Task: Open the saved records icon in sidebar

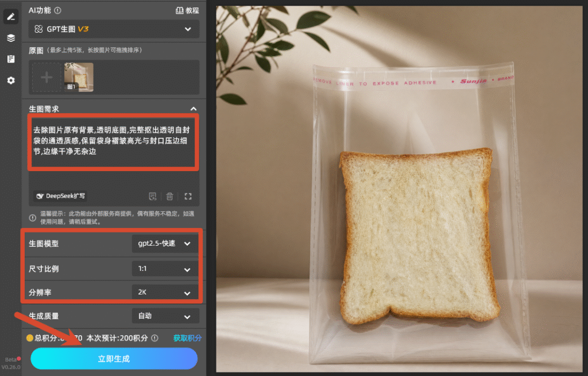Action: click(11, 59)
